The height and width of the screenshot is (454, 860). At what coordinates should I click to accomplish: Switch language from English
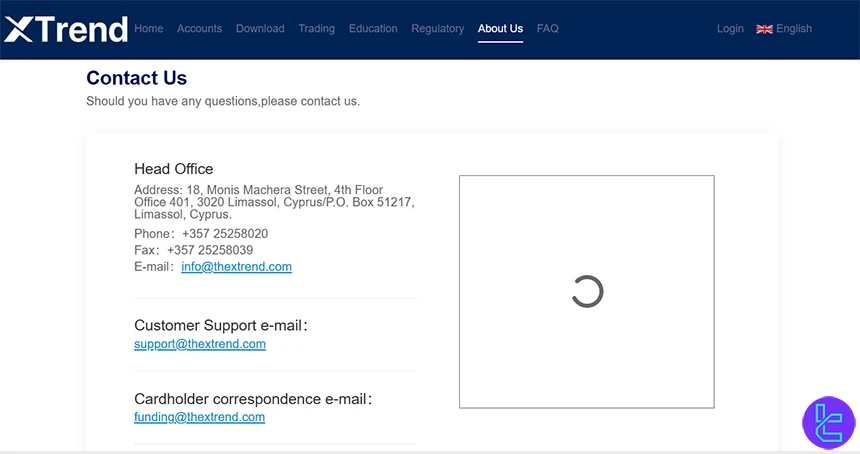pos(794,29)
